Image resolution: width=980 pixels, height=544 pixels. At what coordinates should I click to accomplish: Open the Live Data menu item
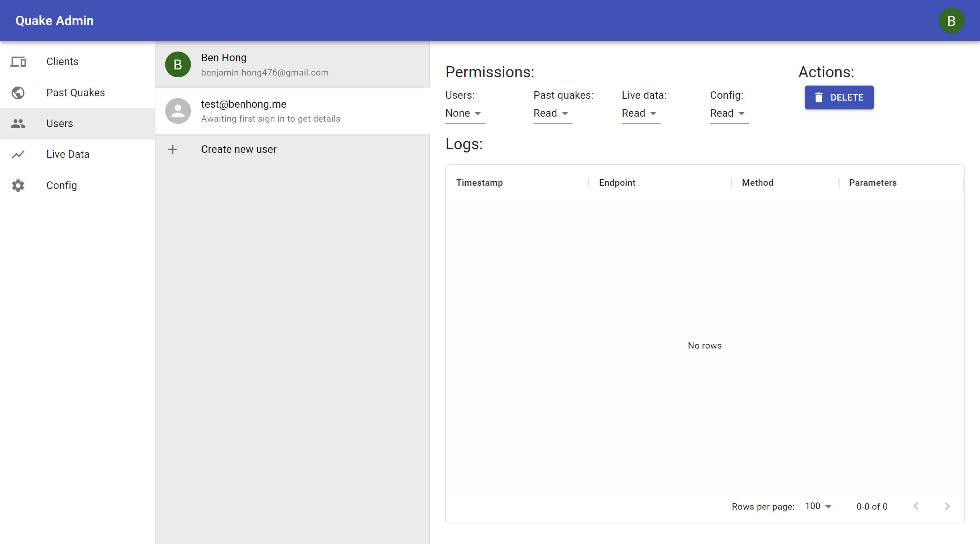click(x=68, y=154)
